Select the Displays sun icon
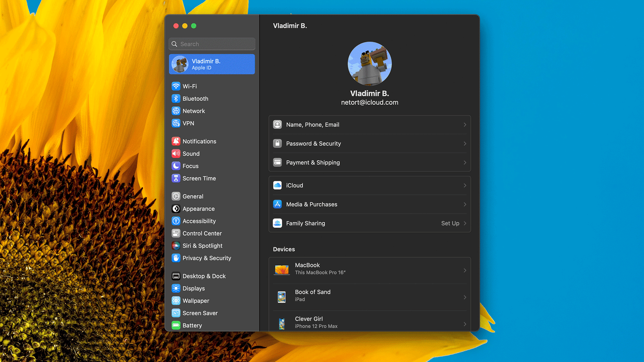 point(176,288)
